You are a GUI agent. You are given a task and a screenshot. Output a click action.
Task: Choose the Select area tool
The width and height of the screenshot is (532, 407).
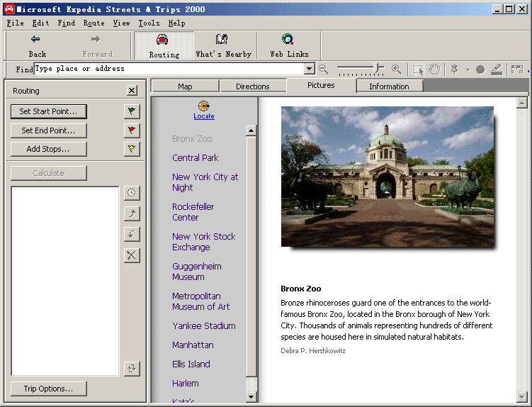[x=418, y=69]
